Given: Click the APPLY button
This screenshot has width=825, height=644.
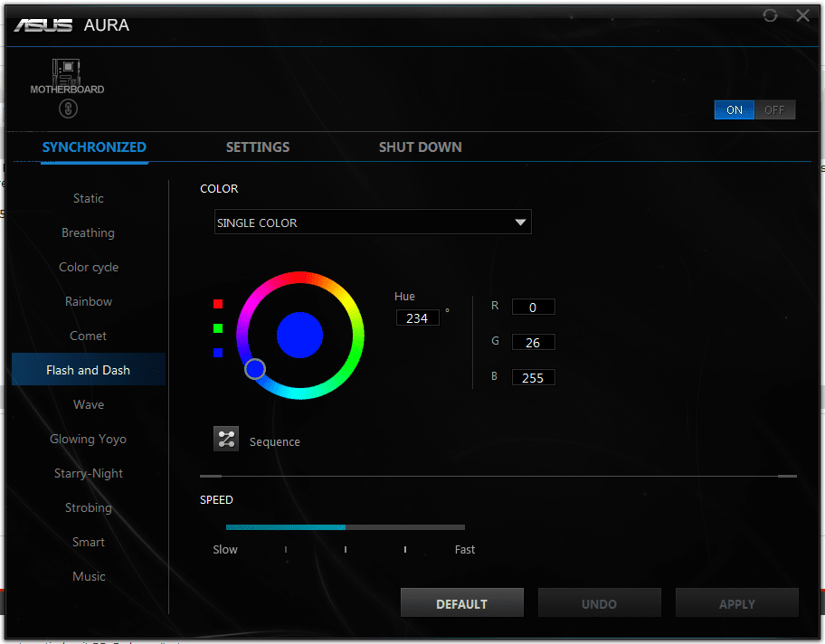Looking at the screenshot, I should coord(737,603).
